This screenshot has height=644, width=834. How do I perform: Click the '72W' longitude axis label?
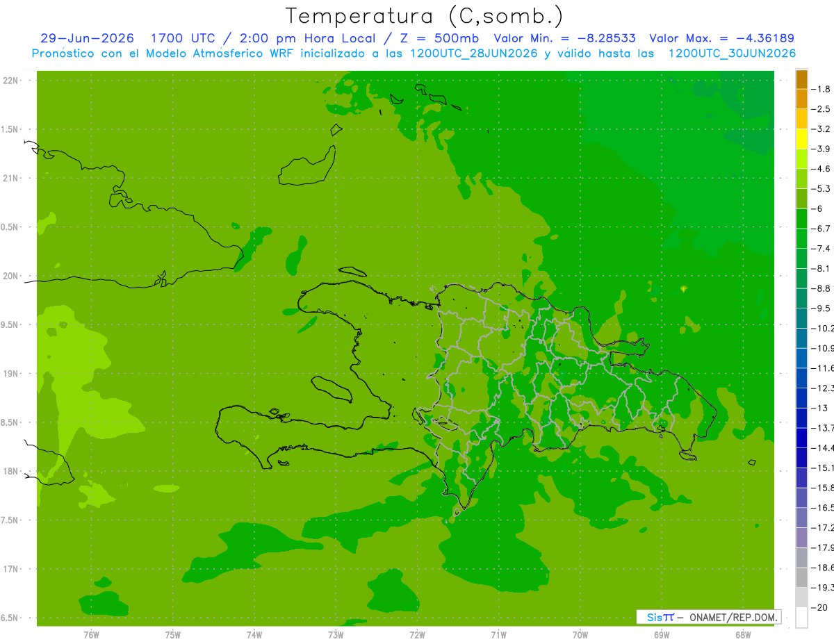coord(417,635)
